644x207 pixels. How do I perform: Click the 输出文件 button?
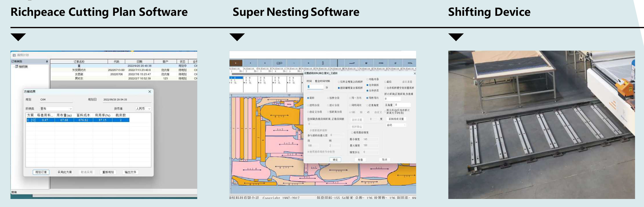pos(130,172)
